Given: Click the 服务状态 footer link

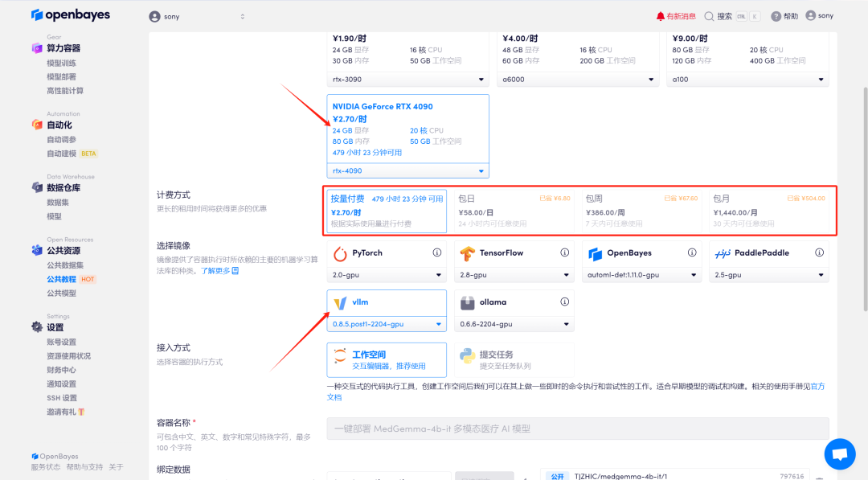Looking at the screenshot, I should (45, 467).
